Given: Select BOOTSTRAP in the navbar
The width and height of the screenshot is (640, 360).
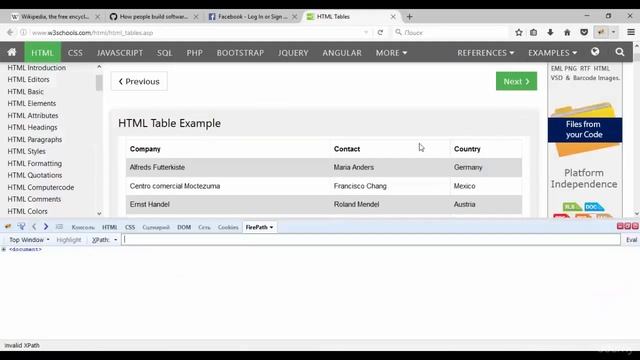Looking at the screenshot, I should [x=240, y=53].
